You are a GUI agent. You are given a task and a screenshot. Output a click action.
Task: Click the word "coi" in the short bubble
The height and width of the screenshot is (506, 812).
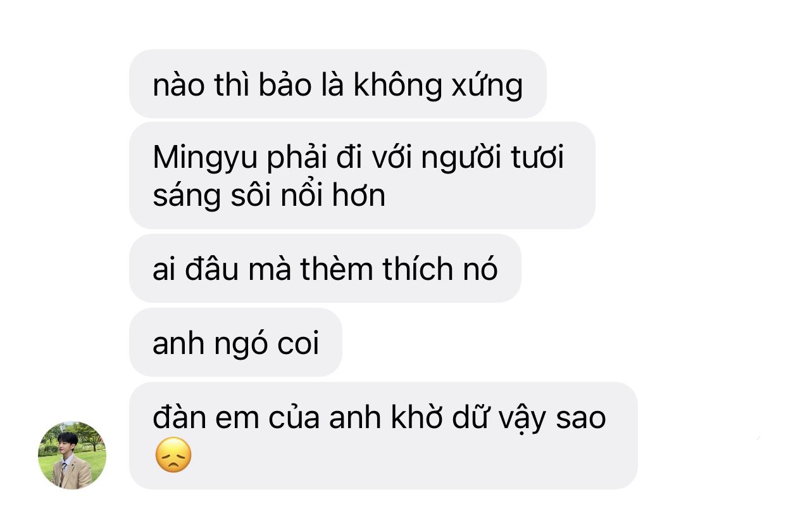click(299, 344)
